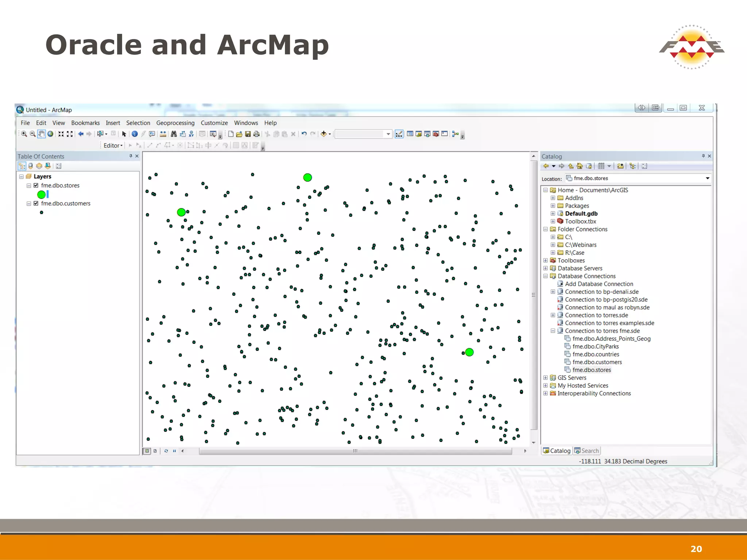Screen dimensions: 747x560
Task: Save the map with floppy icon
Action: 248,134
